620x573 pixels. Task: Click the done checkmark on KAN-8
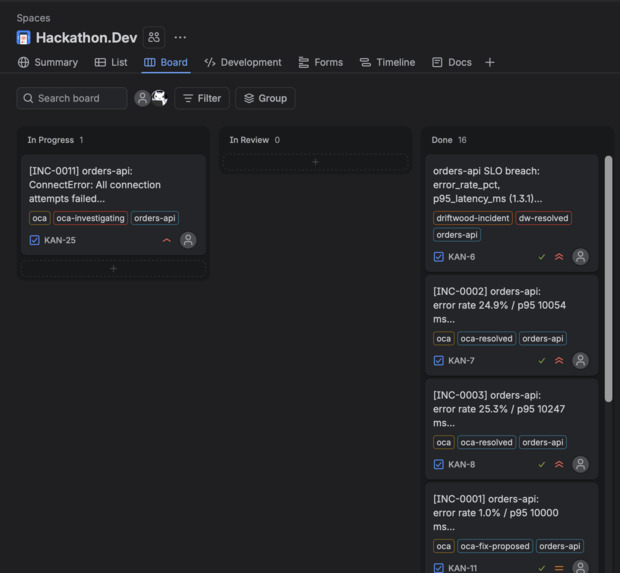pyautogui.click(x=542, y=464)
